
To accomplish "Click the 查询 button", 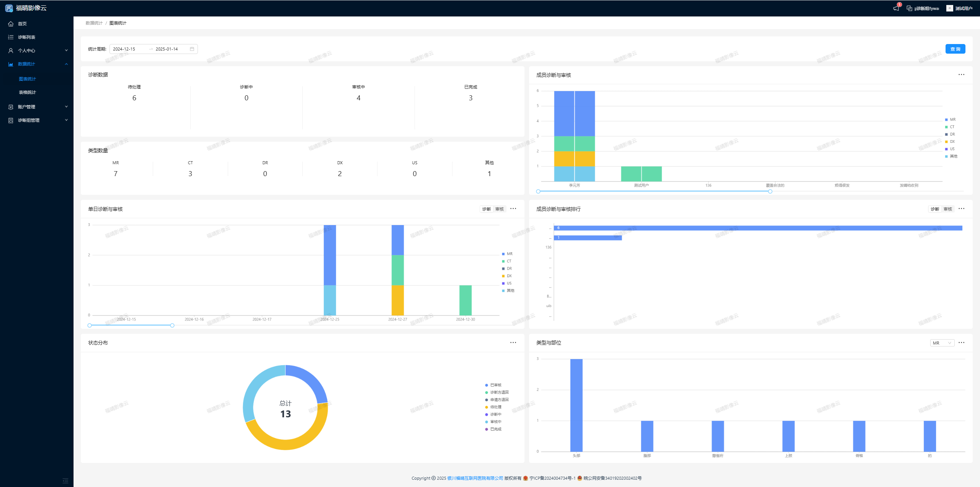I will [955, 49].
